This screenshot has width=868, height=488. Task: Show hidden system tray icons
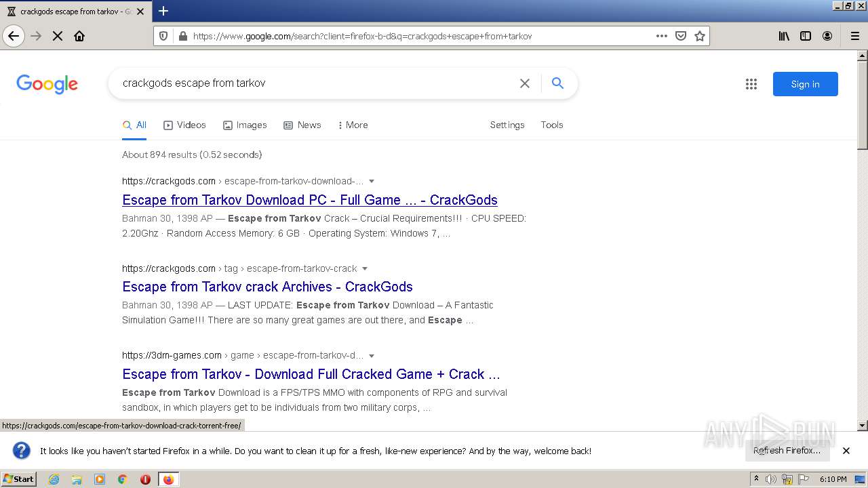(x=756, y=479)
